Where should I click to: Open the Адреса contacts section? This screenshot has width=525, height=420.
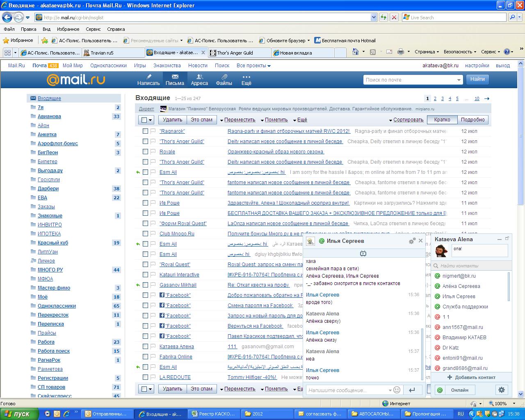point(199,80)
